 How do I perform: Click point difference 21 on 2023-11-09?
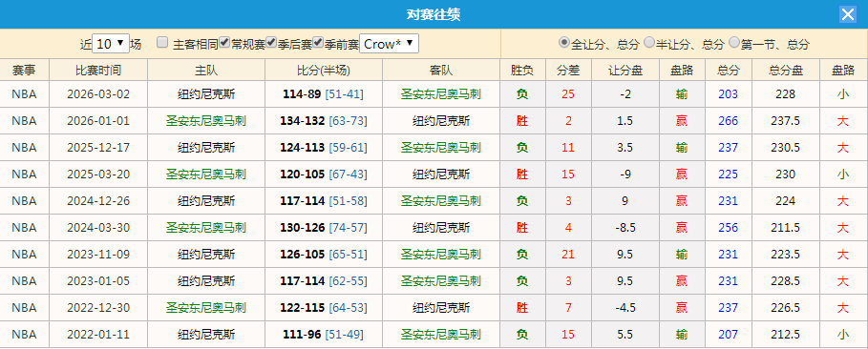coord(568,255)
